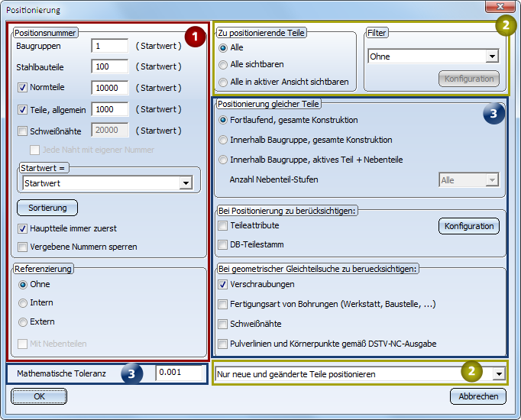
Task: Click the Stahlbauteile label
Action: pyautogui.click(x=40, y=67)
